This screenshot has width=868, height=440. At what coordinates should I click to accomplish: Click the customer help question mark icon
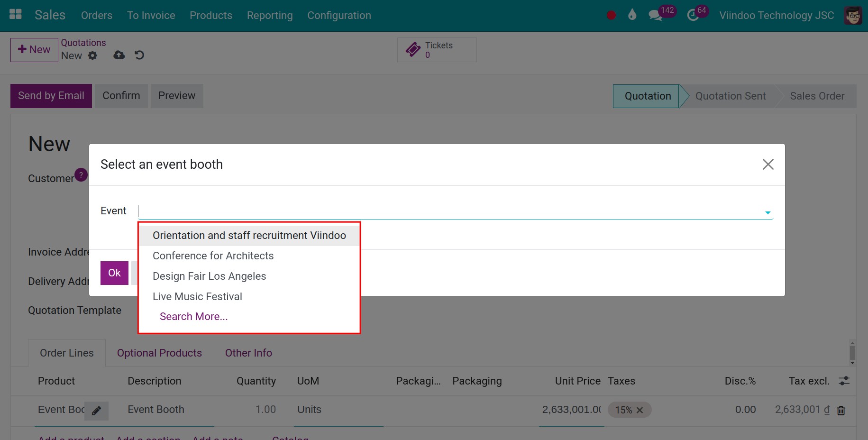point(81,174)
